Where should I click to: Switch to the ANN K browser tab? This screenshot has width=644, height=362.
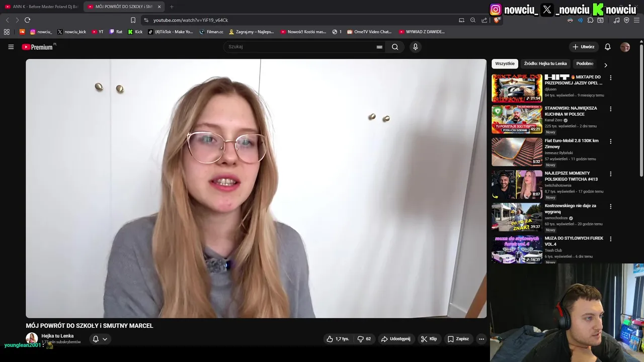(41, 7)
